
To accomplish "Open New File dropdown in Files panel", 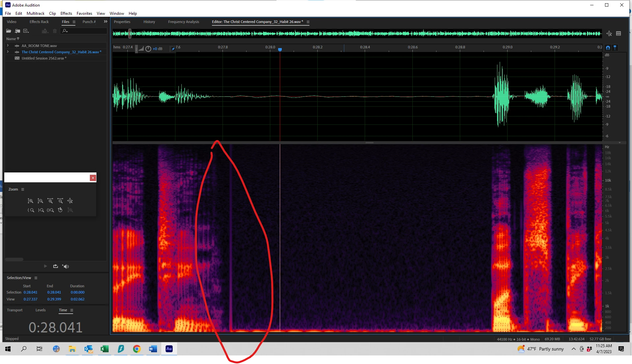I will (x=26, y=31).
